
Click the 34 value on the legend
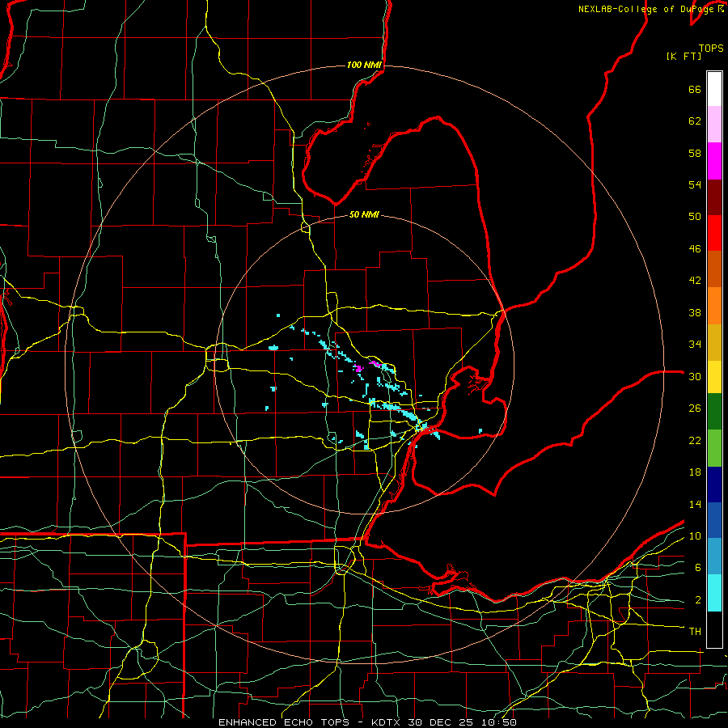[x=695, y=345]
